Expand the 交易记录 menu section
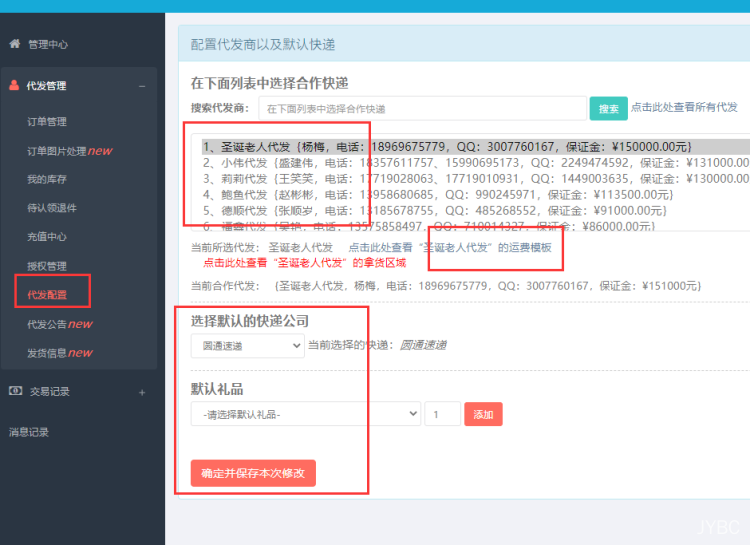 [141, 392]
